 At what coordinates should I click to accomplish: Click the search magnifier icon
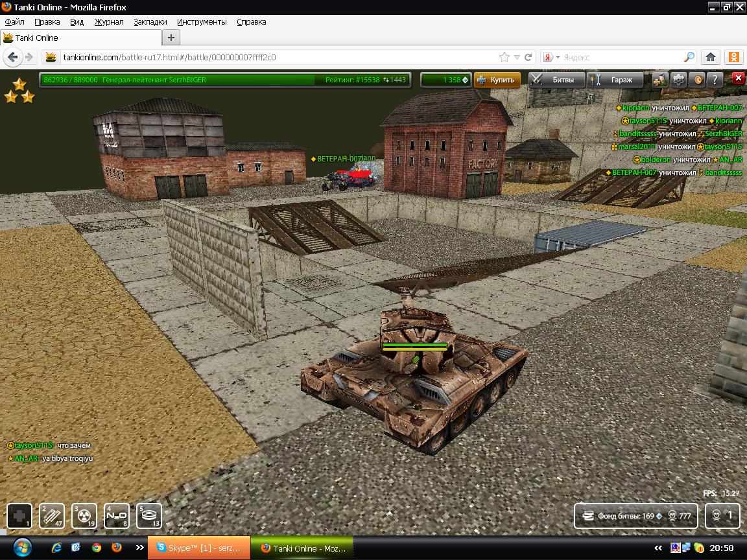point(689,57)
